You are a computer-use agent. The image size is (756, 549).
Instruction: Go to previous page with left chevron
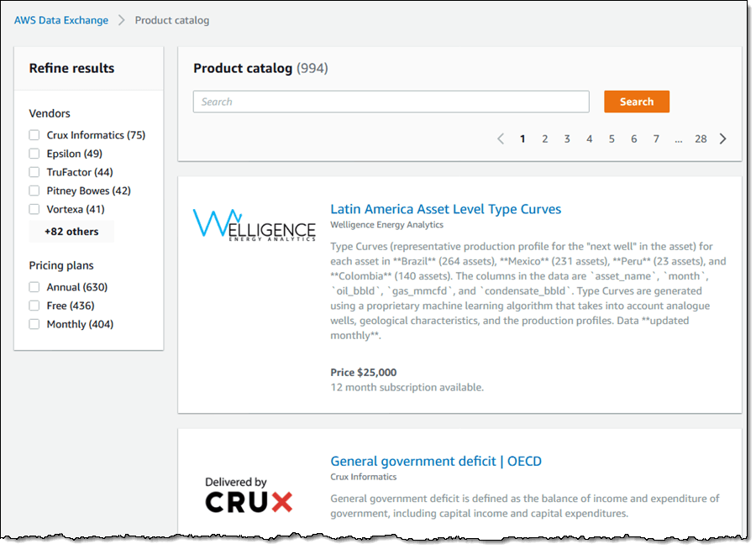(501, 139)
